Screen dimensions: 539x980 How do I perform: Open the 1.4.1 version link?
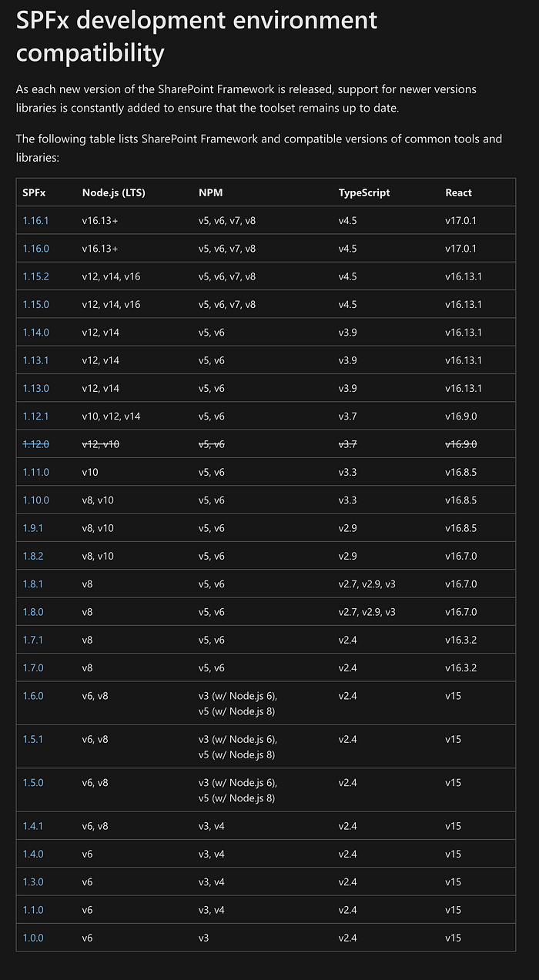point(33,826)
